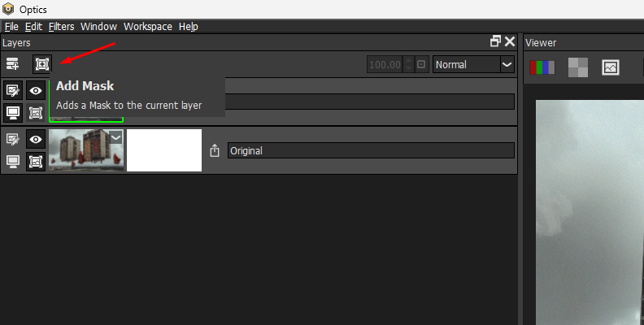The width and height of the screenshot is (644, 325).
Task: Toggle the mask icon on Original layer
Action: 36,161
